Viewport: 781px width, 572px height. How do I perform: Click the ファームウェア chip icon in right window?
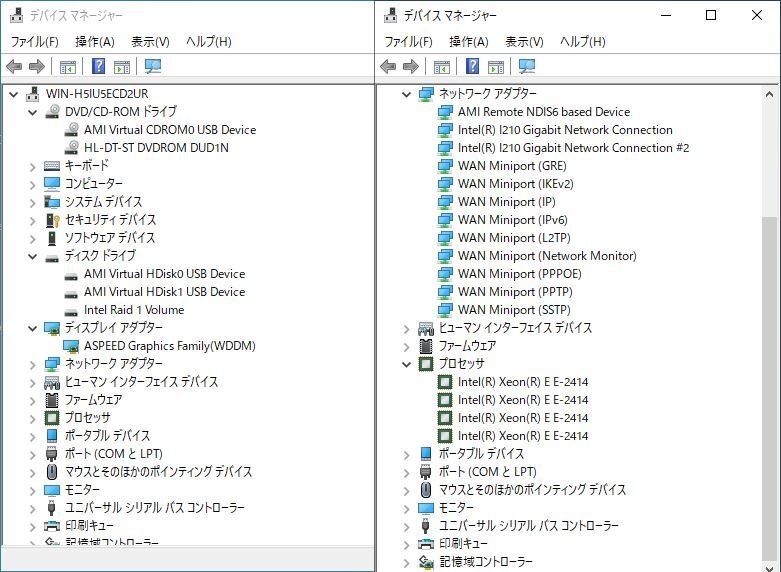426,346
